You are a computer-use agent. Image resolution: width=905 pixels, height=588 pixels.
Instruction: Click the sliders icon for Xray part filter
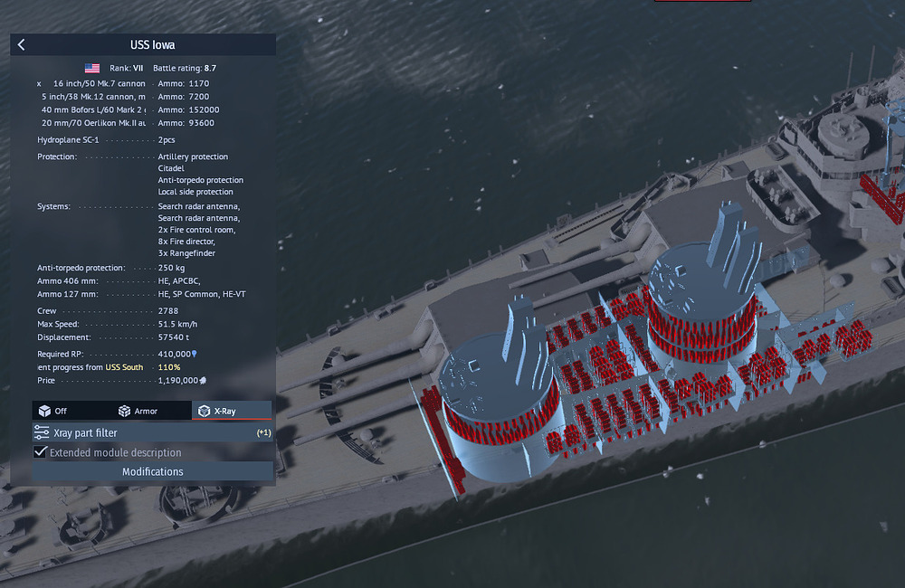[x=42, y=433]
